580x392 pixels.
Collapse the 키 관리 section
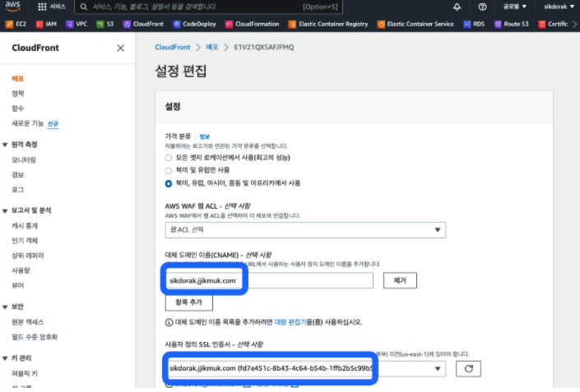click(x=5, y=358)
